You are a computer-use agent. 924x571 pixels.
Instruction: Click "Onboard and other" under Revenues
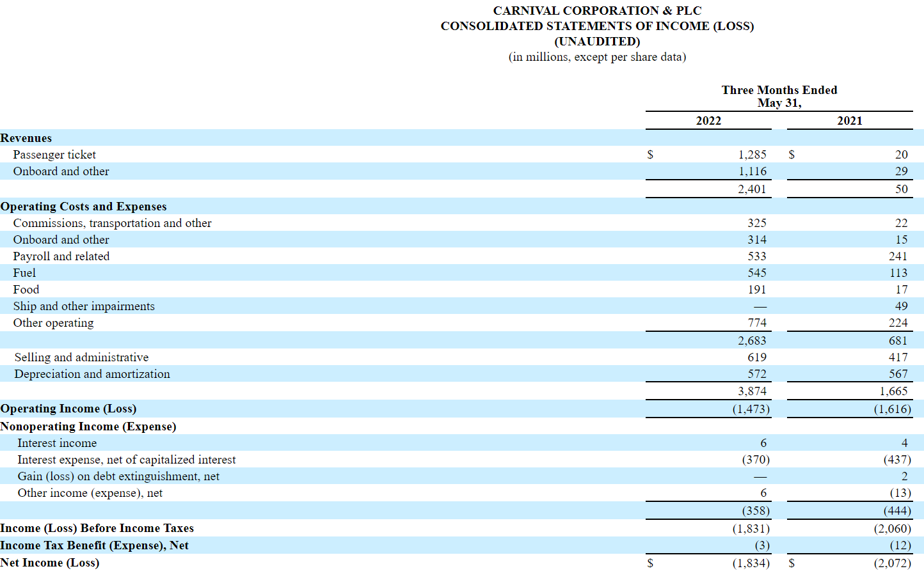point(61,171)
